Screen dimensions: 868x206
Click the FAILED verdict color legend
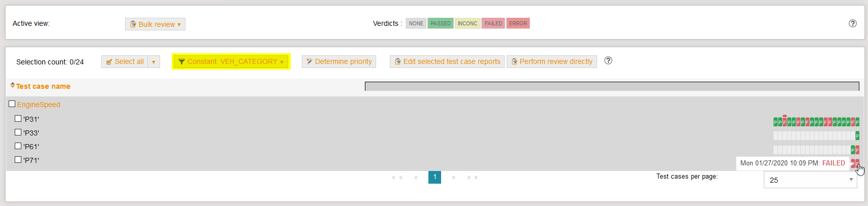tap(493, 23)
